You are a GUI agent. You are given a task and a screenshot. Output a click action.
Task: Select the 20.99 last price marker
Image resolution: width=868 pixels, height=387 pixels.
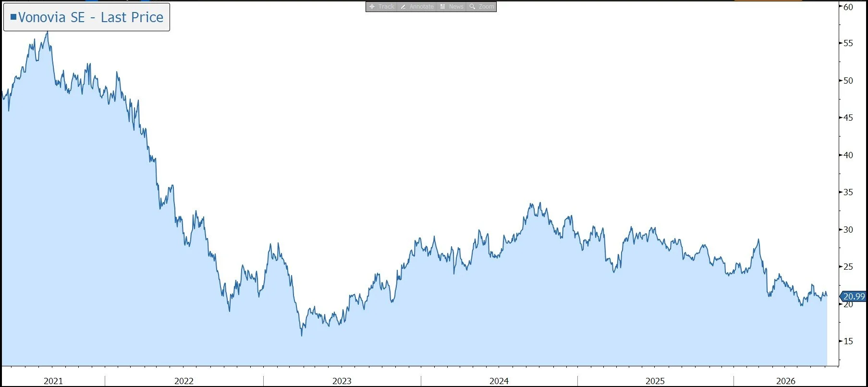854,297
